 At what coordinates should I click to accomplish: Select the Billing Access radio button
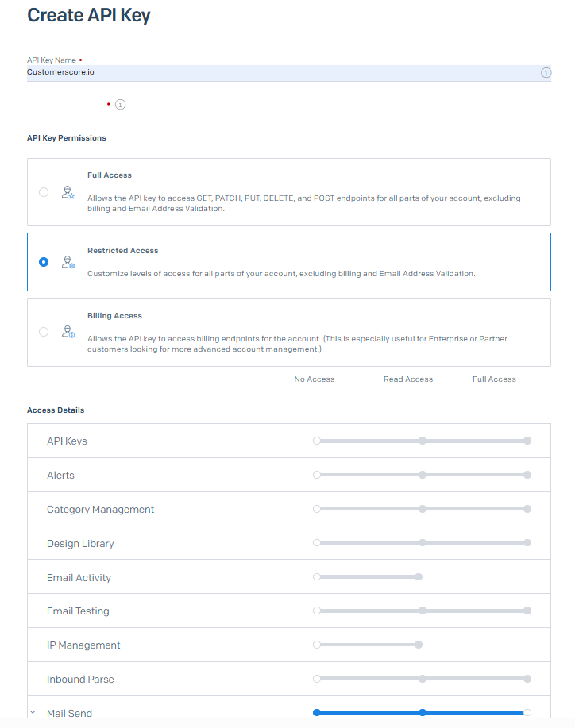44,332
